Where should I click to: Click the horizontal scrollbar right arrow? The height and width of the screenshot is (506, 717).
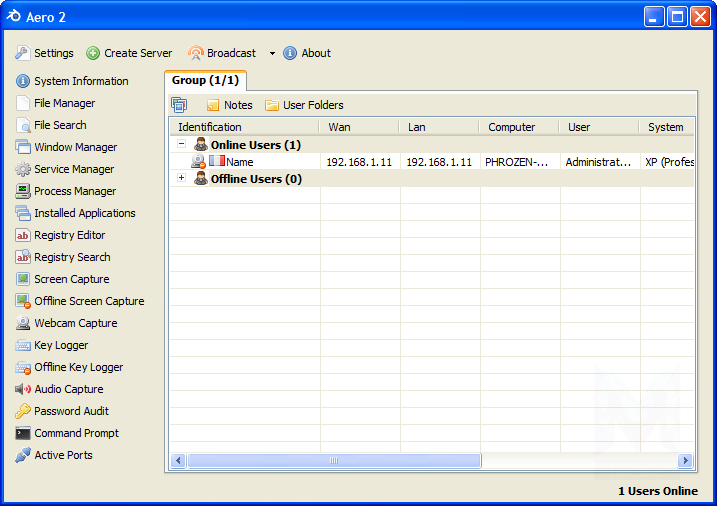click(x=686, y=460)
